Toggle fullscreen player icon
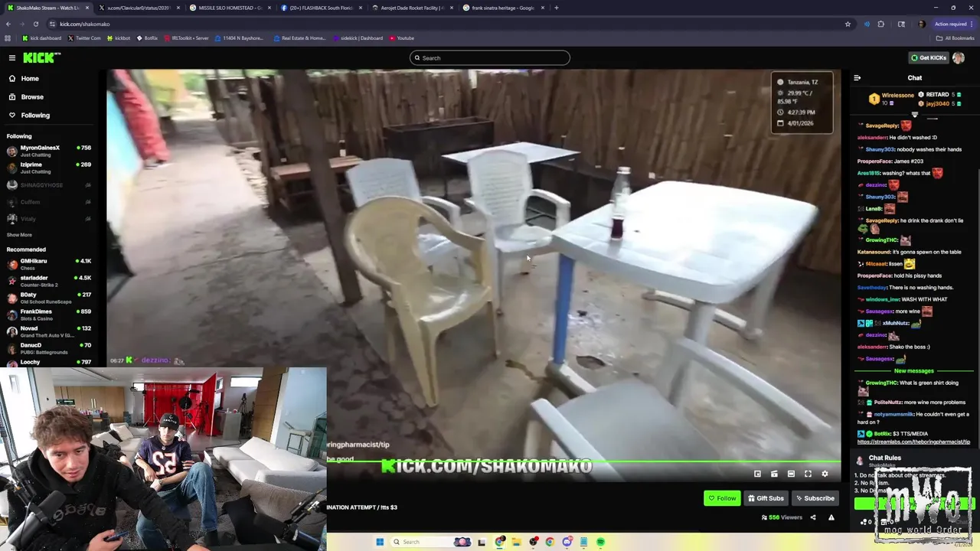The width and height of the screenshot is (980, 551). click(808, 474)
